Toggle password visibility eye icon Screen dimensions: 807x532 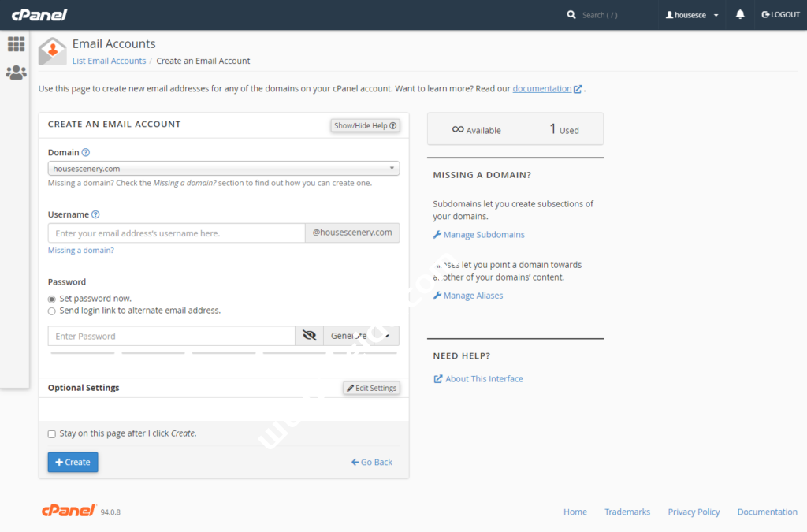(309, 336)
